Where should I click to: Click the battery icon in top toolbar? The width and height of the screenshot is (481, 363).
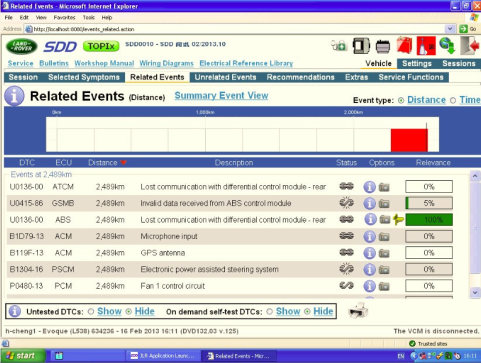[383, 46]
